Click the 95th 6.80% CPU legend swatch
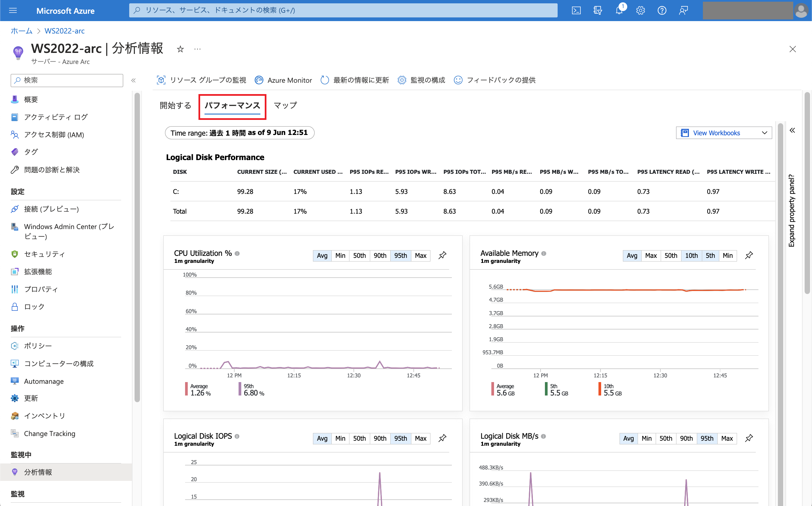Image resolution: width=812 pixels, height=506 pixels. click(x=240, y=389)
